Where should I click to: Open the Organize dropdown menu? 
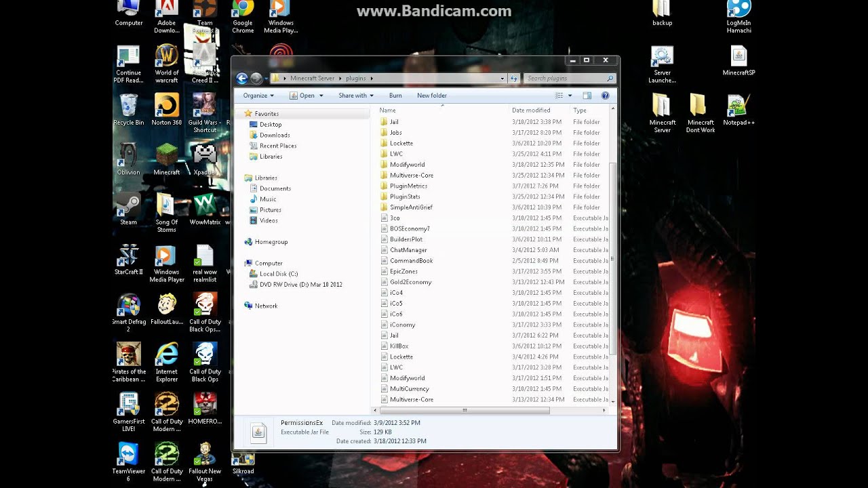(x=259, y=96)
